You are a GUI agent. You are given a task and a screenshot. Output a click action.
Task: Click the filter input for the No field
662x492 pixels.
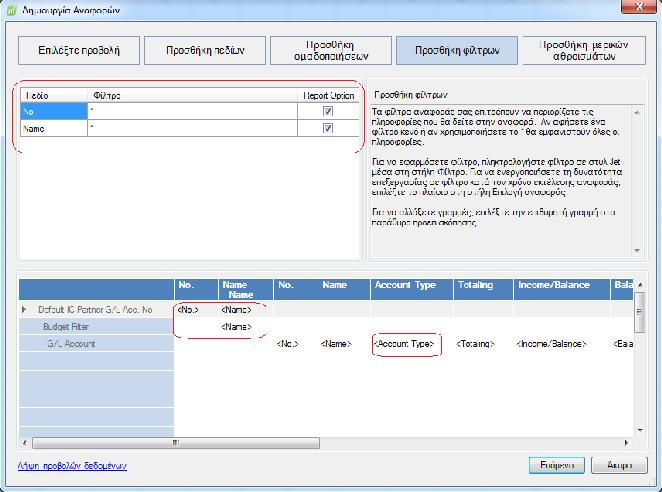click(x=192, y=111)
